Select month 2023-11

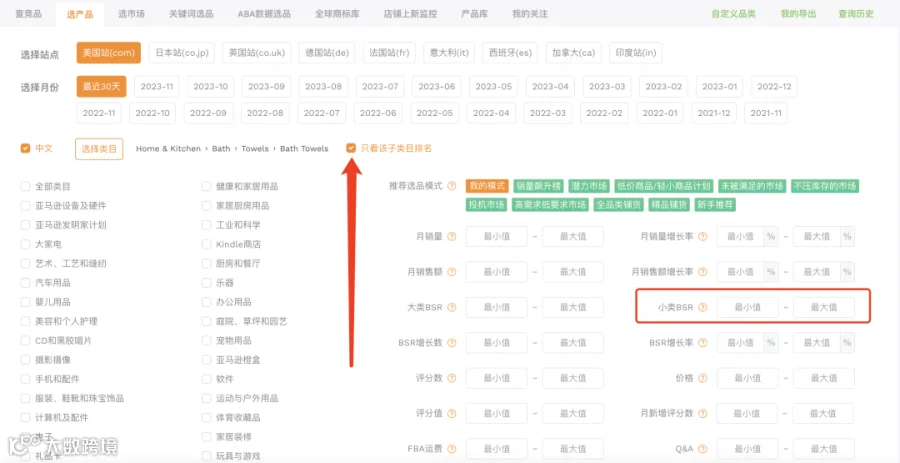[x=157, y=87]
